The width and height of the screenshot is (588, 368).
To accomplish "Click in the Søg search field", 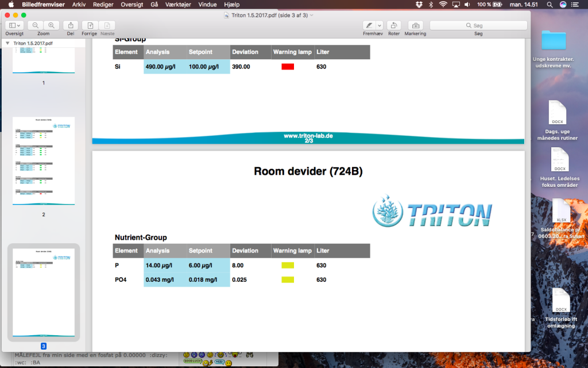I will tap(478, 25).
